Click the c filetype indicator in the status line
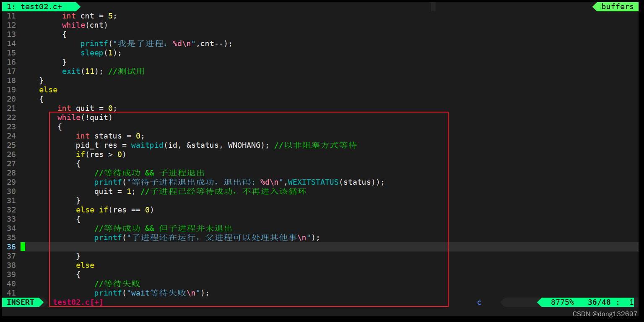644x322 pixels. [x=479, y=302]
